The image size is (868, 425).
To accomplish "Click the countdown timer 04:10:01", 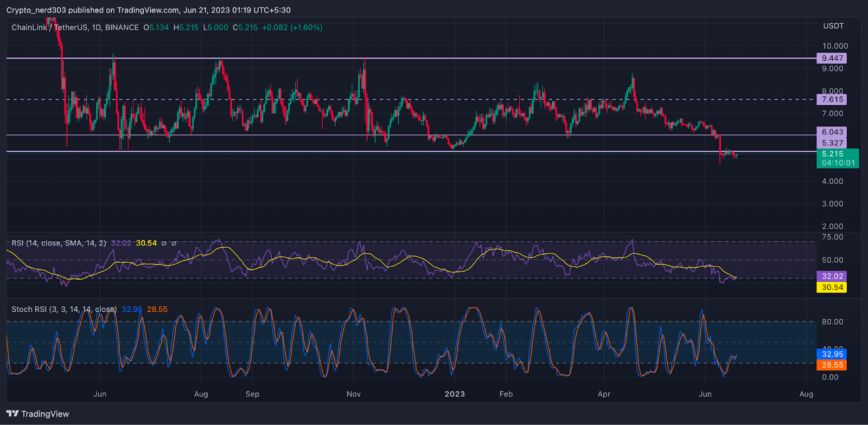I will click(x=838, y=163).
